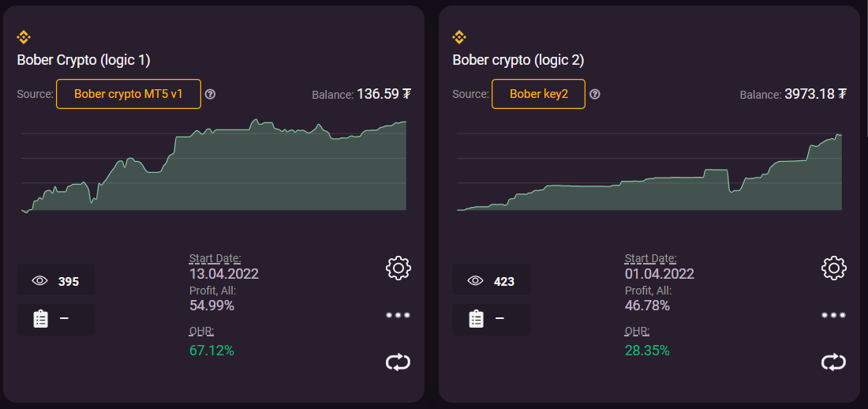Open Bober Crypto (logic 1) title

click(84, 60)
